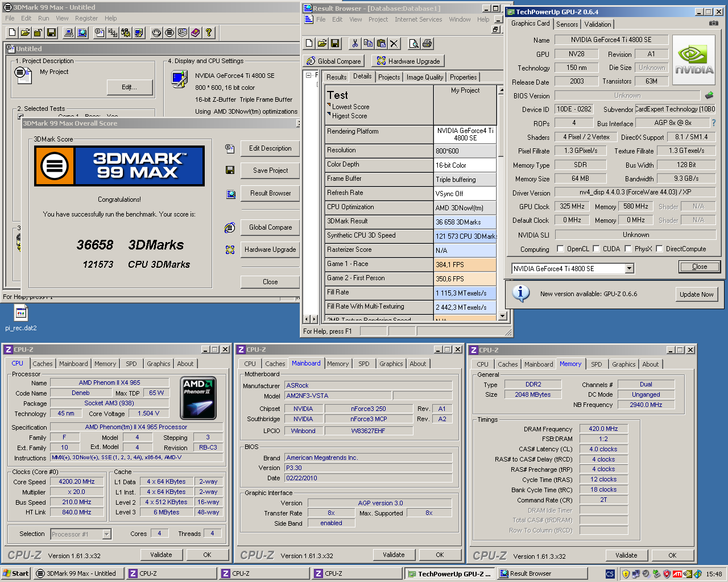728x582 pixels.
Task: Click the Open folder icon in Result Browser toolbar
Action: tap(322, 43)
